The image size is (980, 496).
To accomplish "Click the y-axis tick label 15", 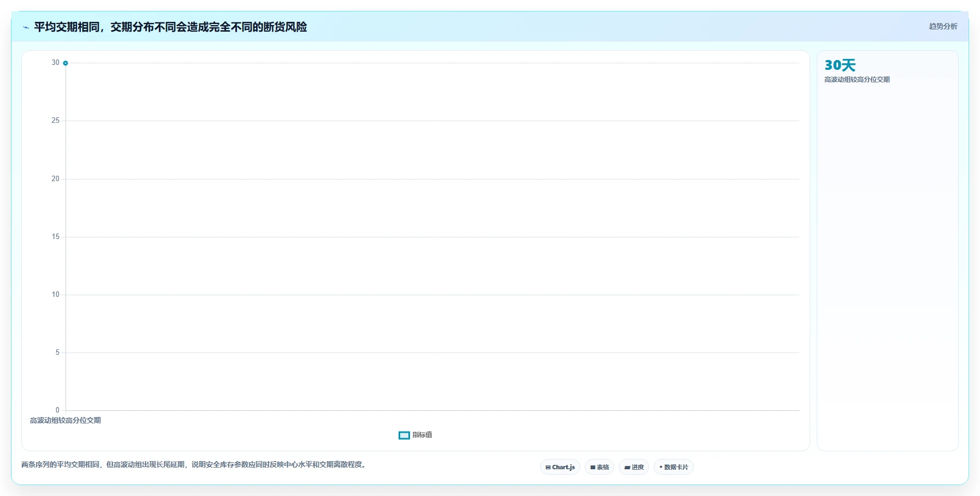I will [56, 237].
